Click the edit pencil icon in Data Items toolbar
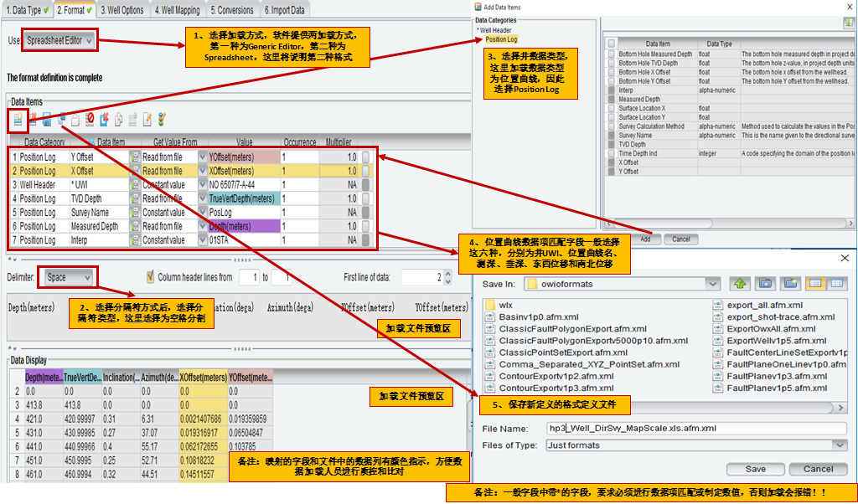This screenshot has height=504, width=858. coord(147,120)
